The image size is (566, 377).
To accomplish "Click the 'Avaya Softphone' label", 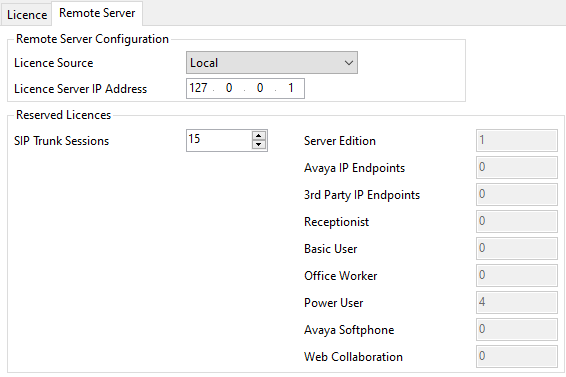I will (x=349, y=330).
